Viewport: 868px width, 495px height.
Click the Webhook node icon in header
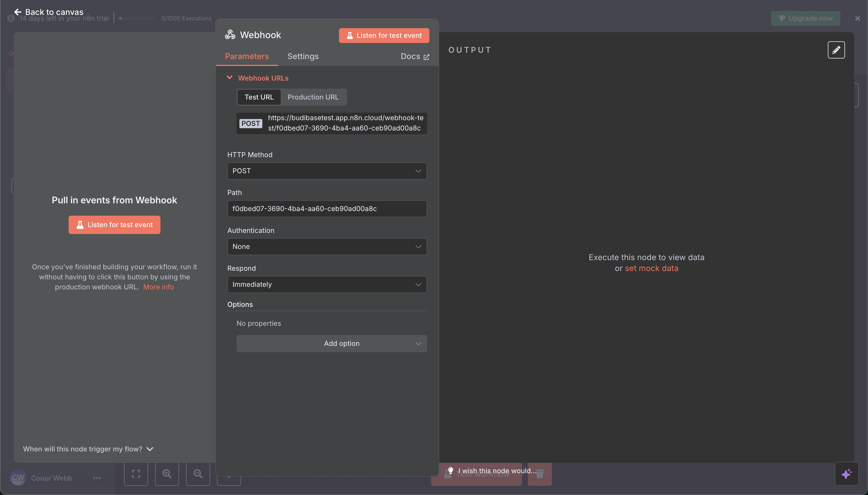coord(230,35)
